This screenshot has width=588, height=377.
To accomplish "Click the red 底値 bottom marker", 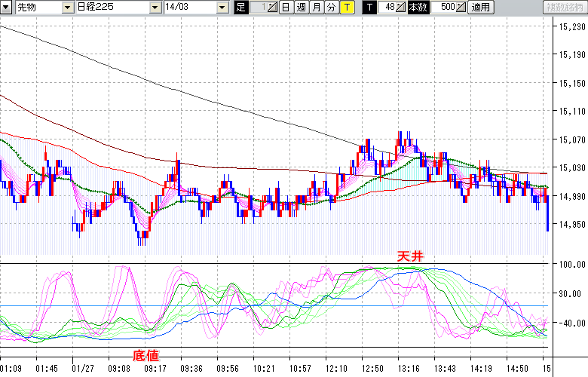I will coord(145,354).
